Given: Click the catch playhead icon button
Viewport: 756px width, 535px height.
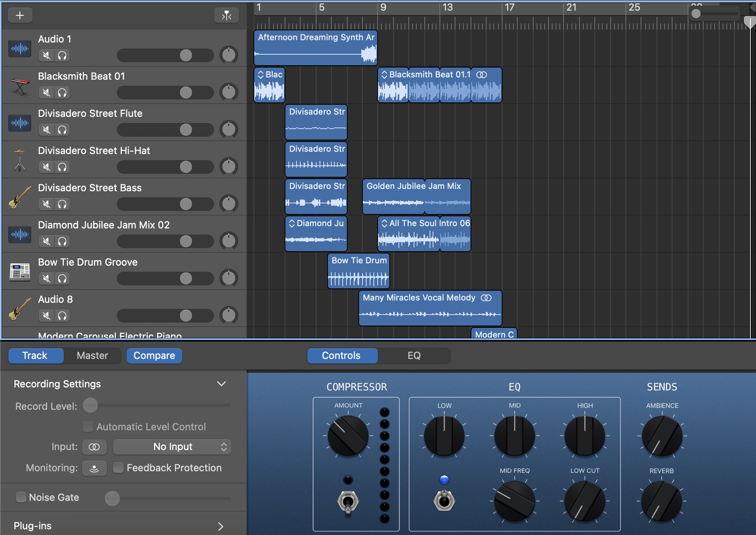Looking at the screenshot, I should (x=227, y=15).
